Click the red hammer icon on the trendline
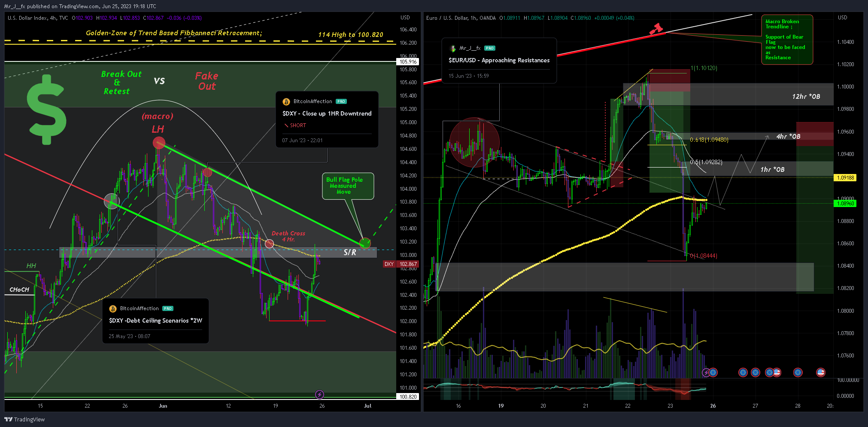This screenshot has width=868, height=427. click(656, 29)
